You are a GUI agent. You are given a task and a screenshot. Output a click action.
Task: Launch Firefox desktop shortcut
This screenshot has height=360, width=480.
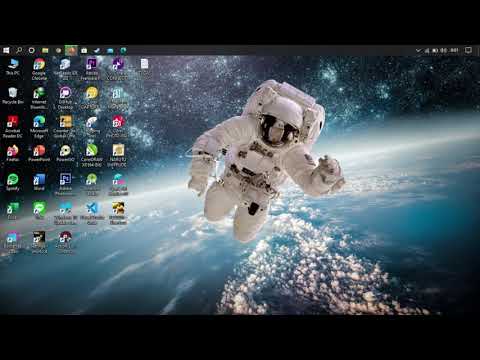click(x=13, y=153)
